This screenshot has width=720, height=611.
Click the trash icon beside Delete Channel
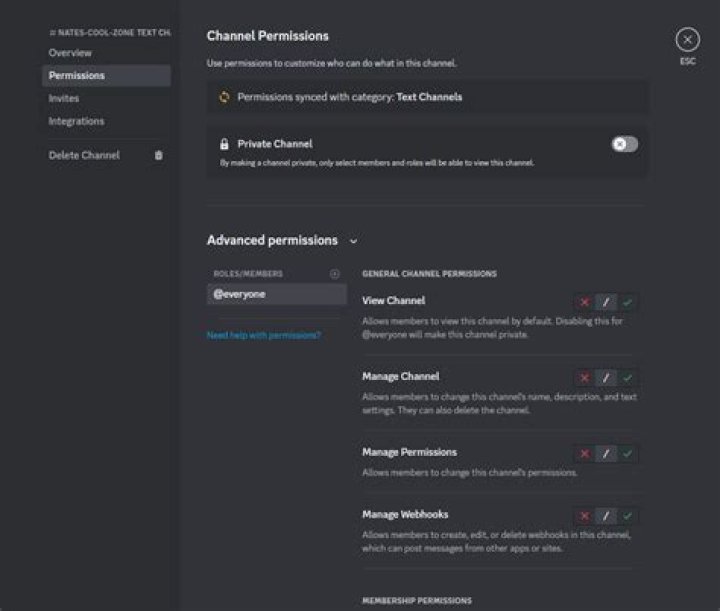tap(159, 155)
